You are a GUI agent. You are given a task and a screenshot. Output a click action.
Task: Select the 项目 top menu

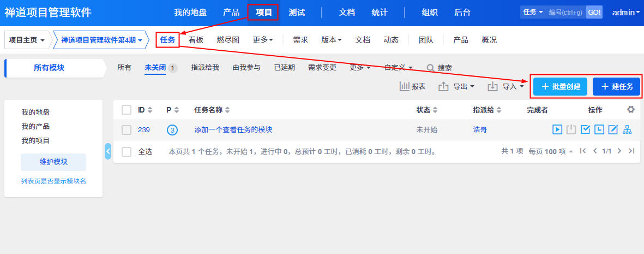click(264, 13)
